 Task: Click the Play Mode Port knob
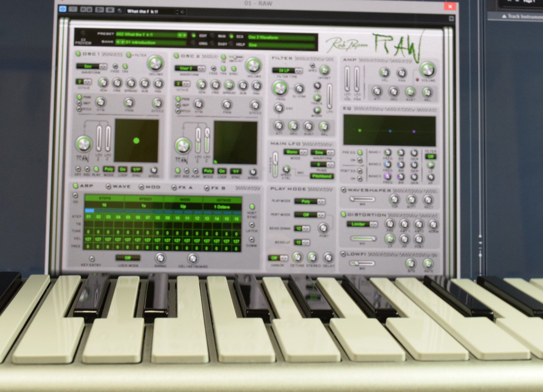point(323,228)
